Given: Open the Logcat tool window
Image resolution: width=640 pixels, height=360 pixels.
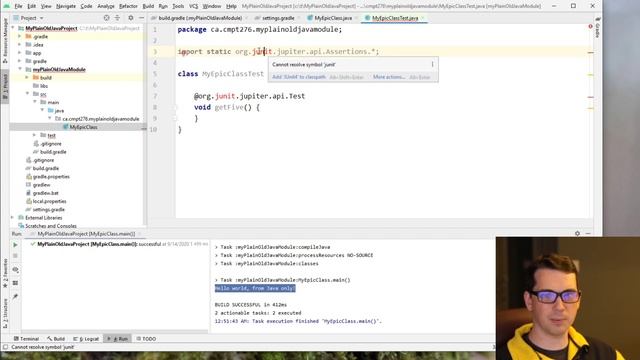Looking at the screenshot, I should point(86,339).
